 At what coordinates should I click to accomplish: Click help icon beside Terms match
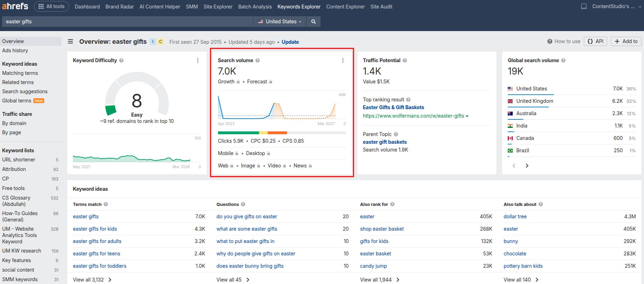click(x=106, y=204)
